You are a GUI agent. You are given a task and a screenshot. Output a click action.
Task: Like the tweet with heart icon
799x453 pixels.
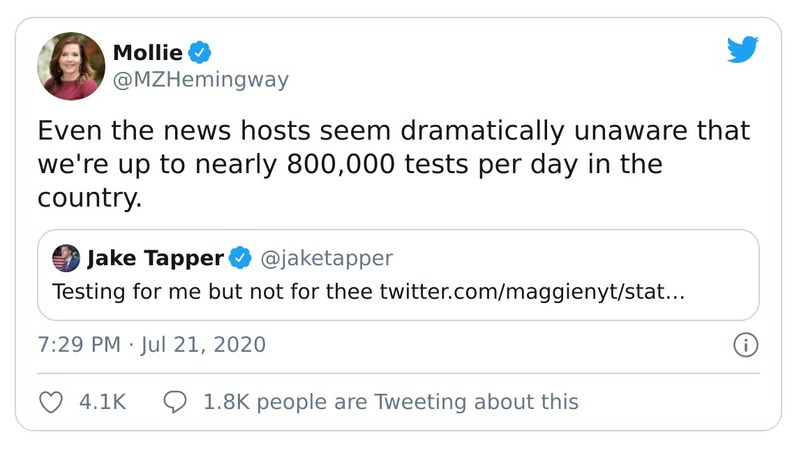[50, 402]
